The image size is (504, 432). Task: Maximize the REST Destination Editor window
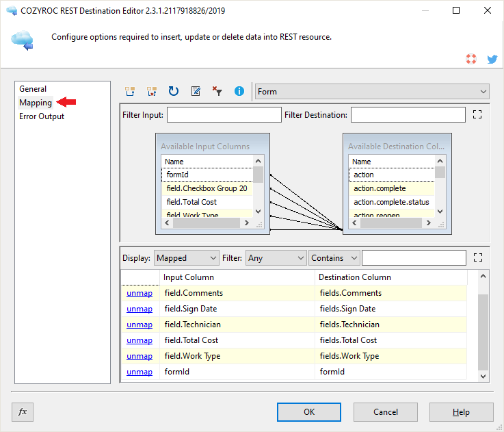(455, 10)
